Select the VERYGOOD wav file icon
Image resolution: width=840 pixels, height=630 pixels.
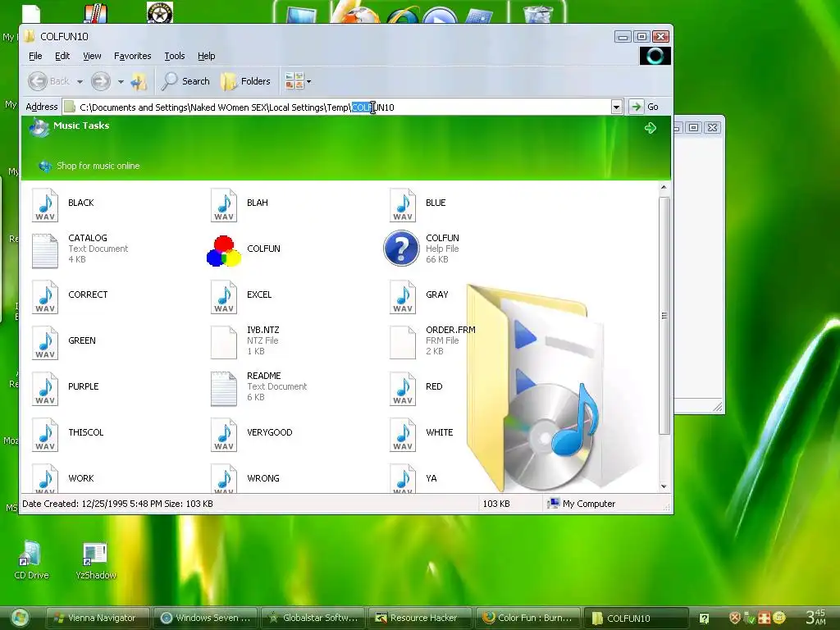224,435
